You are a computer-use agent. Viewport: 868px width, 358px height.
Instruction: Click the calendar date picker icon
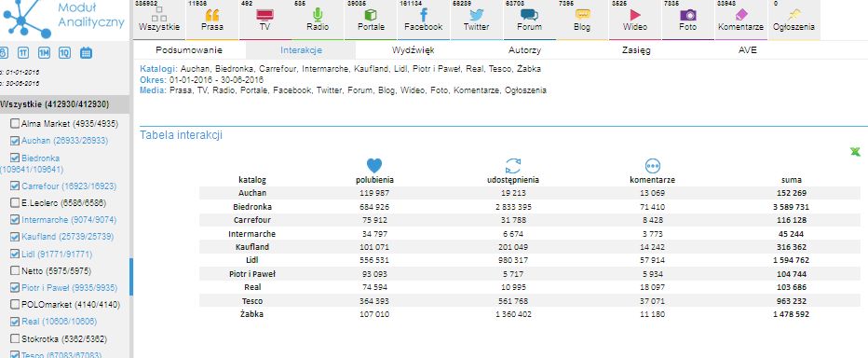tap(86, 53)
